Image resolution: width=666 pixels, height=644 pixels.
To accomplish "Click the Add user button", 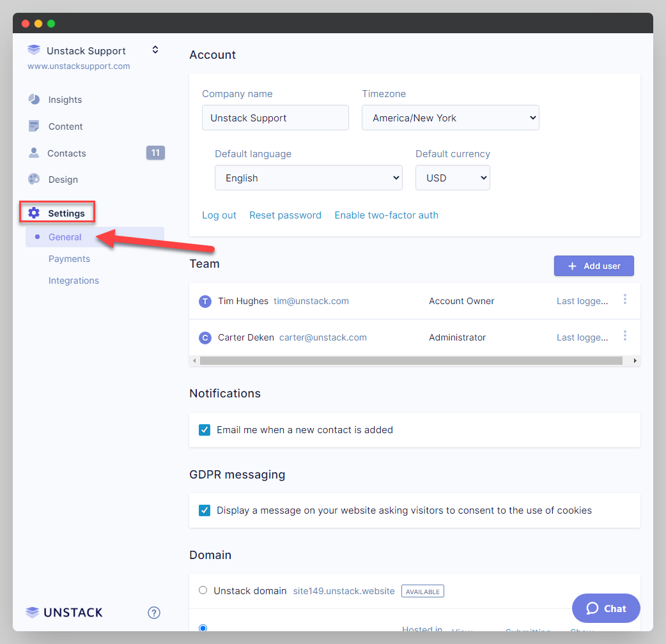I will point(594,266).
